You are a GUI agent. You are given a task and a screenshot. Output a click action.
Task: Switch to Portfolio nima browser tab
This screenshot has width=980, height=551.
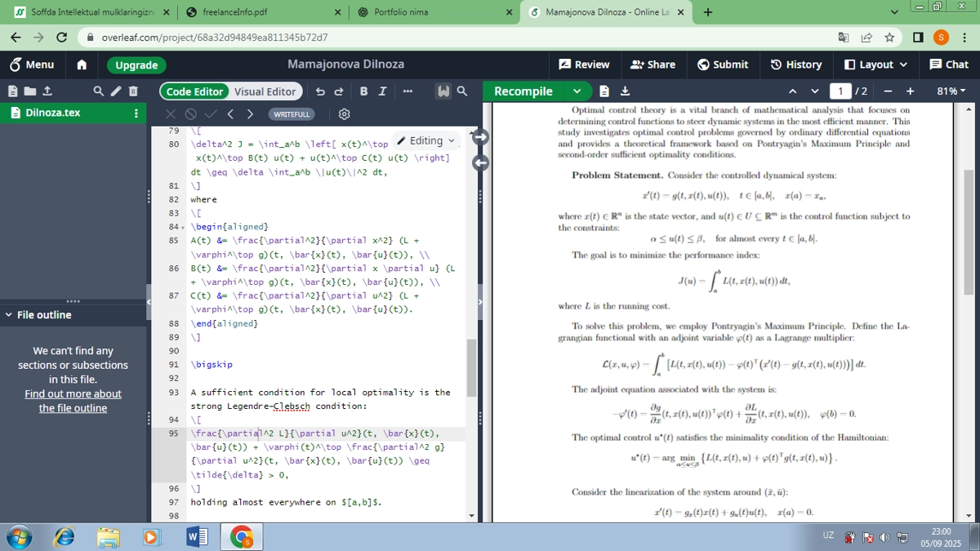coord(434,12)
